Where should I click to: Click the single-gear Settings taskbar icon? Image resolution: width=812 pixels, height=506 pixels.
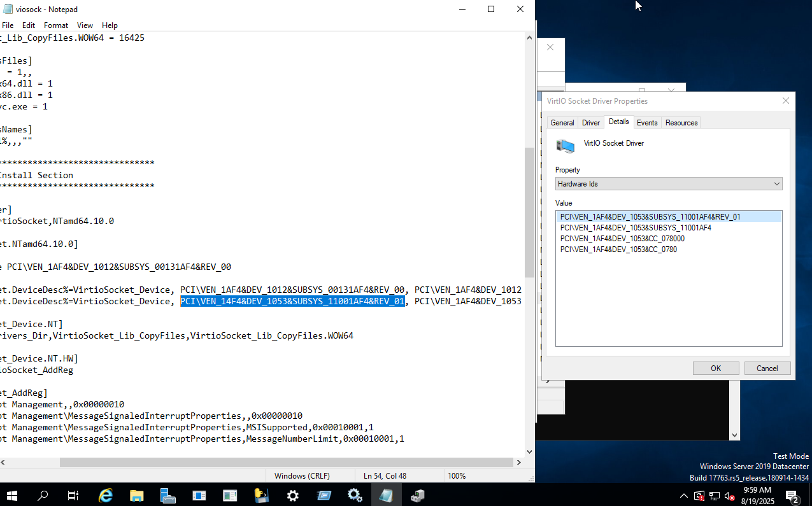point(293,495)
